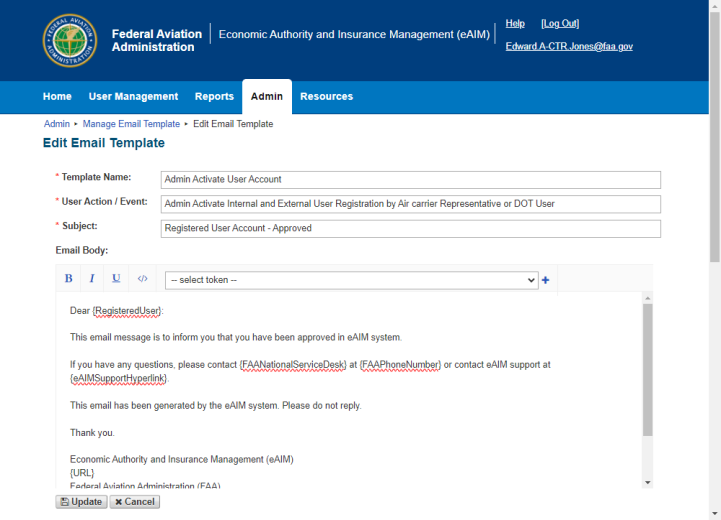This screenshot has width=721, height=520.
Task: Apply underline formatting in email body
Action: click(x=116, y=279)
